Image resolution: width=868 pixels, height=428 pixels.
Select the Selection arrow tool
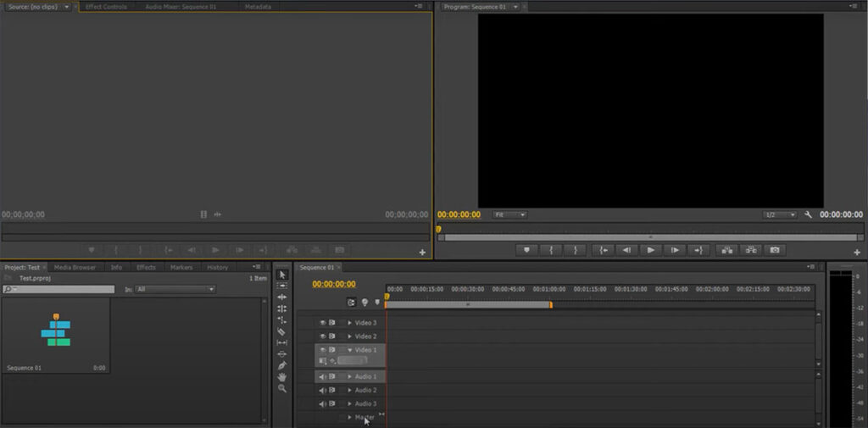282,275
